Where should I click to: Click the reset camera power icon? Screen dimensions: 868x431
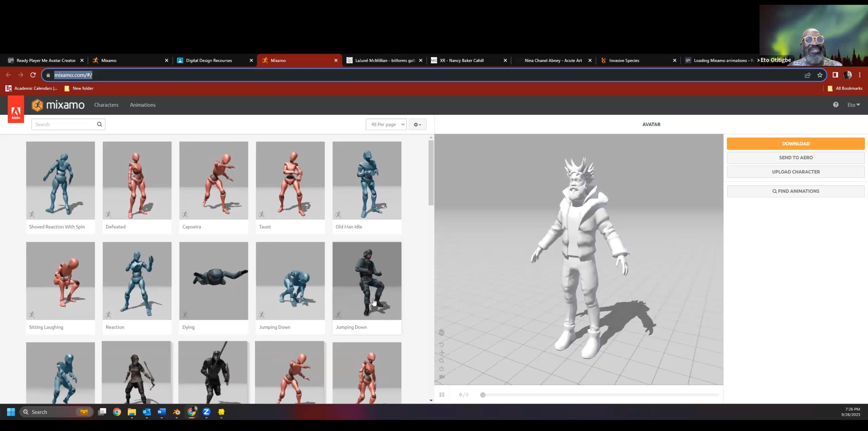[442, 369]
